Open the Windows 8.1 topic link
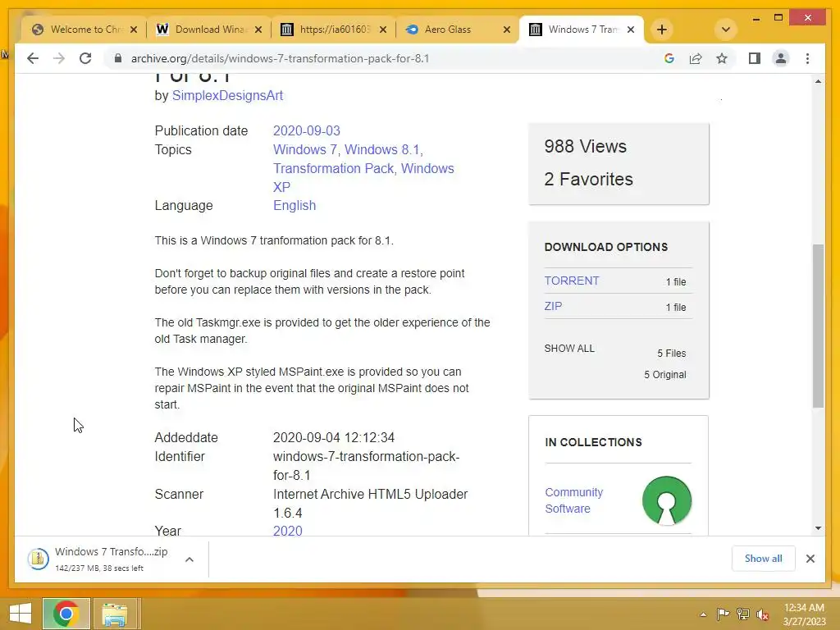The width and height of the screenshot is (840, 630). (382, 149)
